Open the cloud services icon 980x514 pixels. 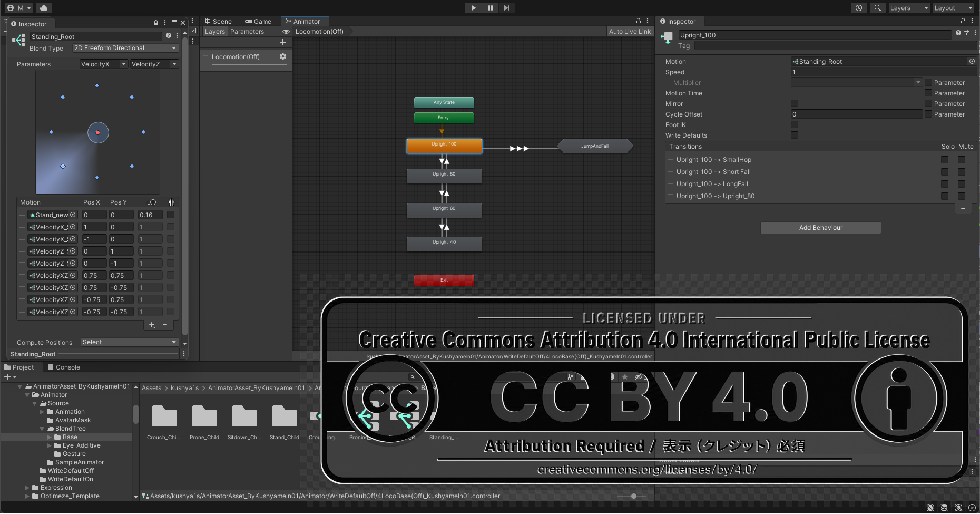[44, 8]
